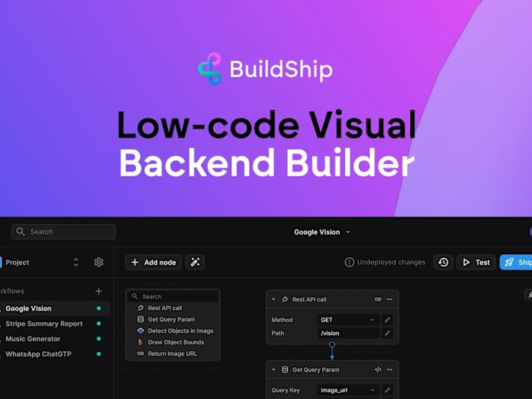Click database icon on Get Query Param node
This screenshot has width=532, height=399.
(285, 369)
